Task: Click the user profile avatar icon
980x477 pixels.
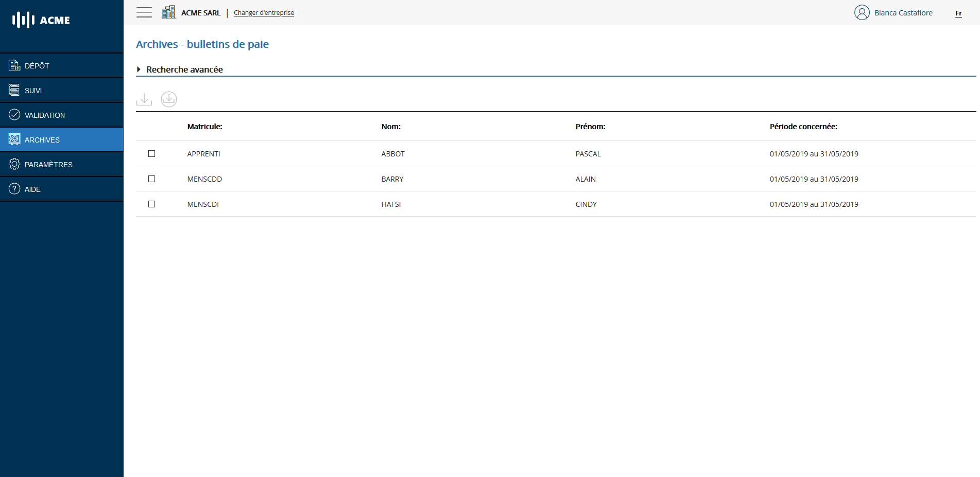Action: click(862, 12)
